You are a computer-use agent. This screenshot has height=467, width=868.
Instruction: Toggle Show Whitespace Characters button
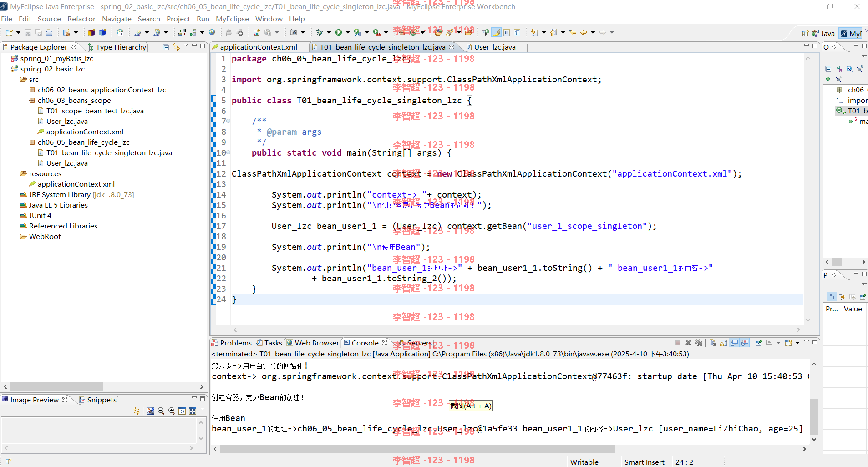coord(517,32)
